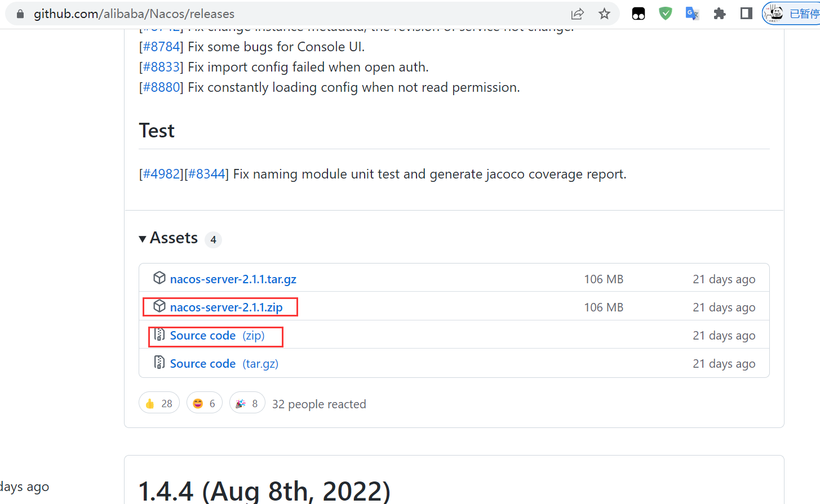Open issue link #8784
This screenshot has width=820, height=504.
tap(161, 47)
